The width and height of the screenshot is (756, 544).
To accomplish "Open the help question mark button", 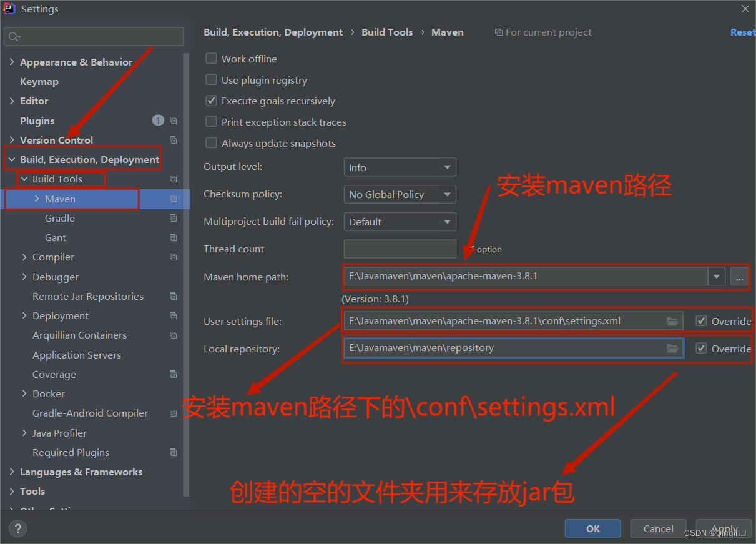I will click(x=18, y=528).
